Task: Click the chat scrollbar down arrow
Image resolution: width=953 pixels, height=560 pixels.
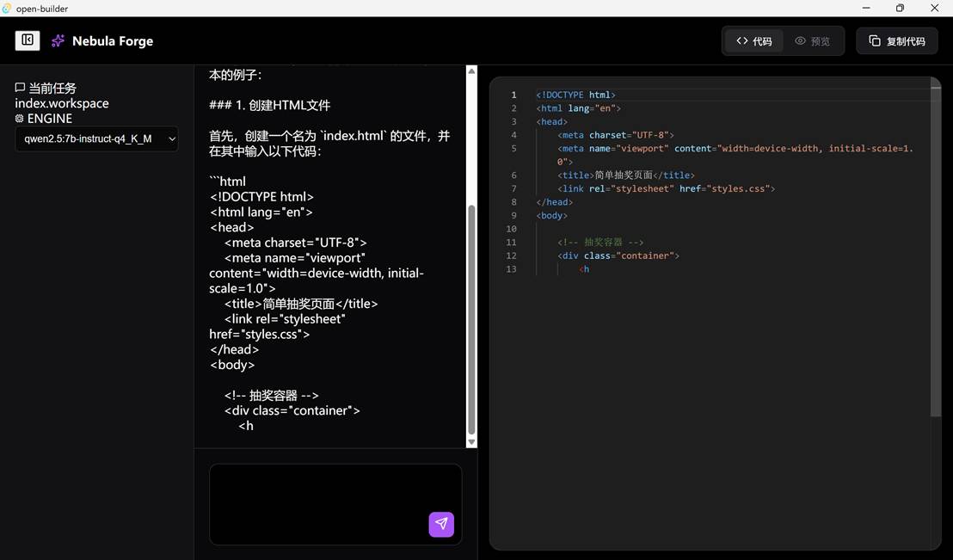Action: 471,442
